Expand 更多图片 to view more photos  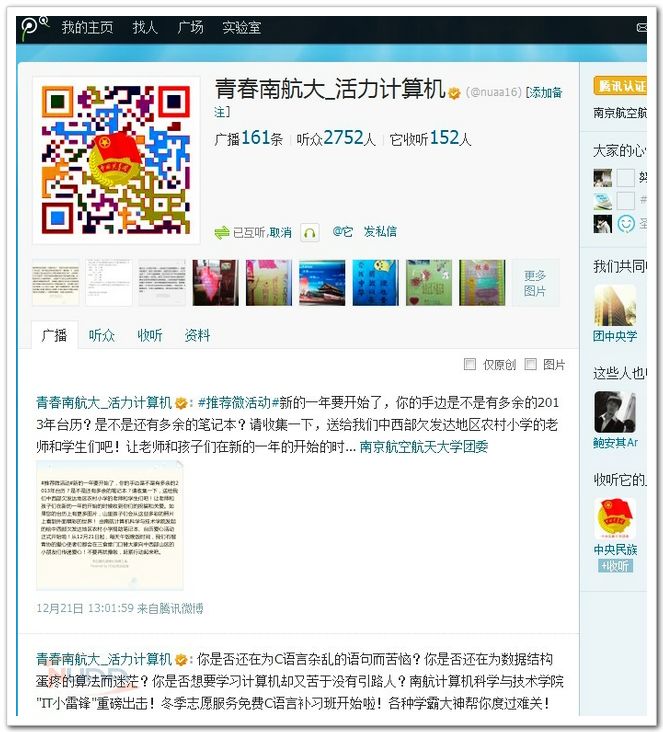535,283
